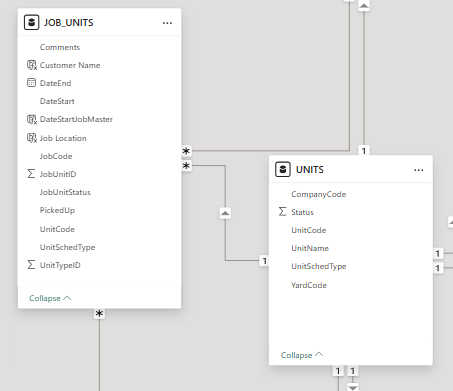453x391 pixels.
Task: Click the 1 cardinality marker above UNITS table
Action: click(x=364, y=151)
